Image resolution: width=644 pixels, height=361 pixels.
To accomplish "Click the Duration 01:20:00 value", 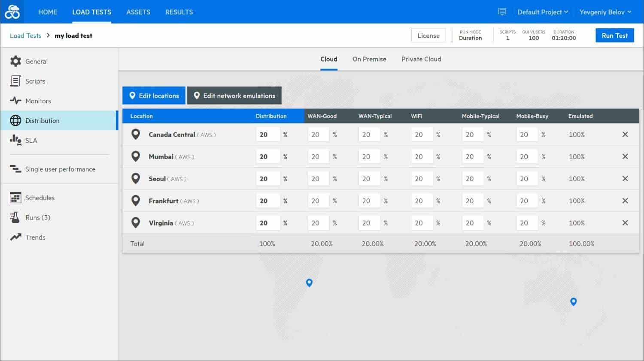I will pos(564,38).
